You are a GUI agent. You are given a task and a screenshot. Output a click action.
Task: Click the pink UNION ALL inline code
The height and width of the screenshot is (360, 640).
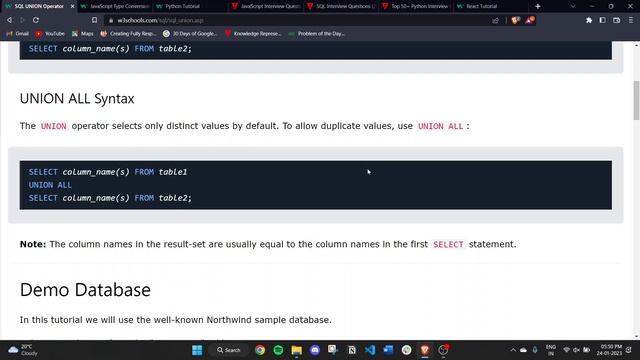tap(440, 127)
